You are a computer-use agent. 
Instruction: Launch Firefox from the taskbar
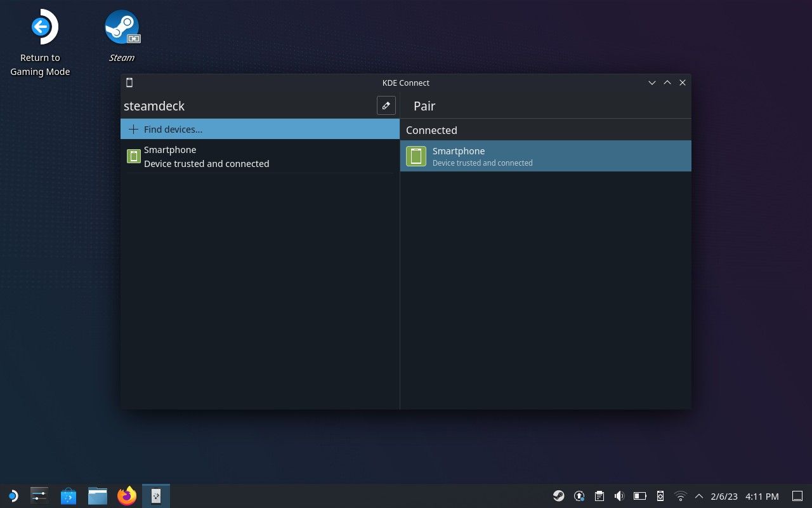(x=127, y=496)
